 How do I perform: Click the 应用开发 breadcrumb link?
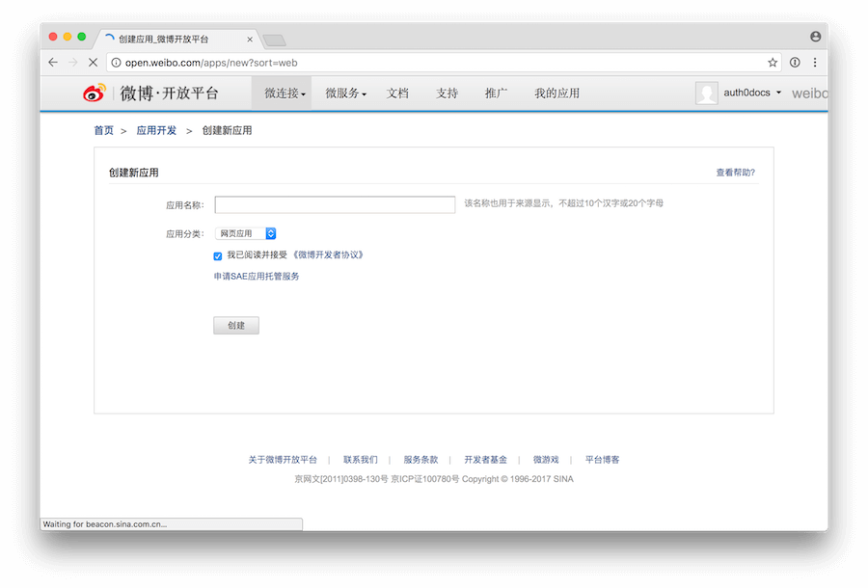click(156, 130)
